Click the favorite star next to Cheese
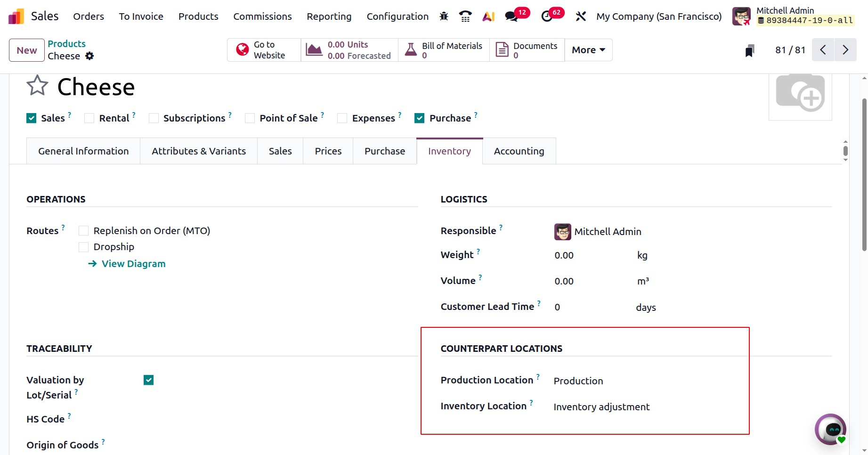 coord(37,86)
